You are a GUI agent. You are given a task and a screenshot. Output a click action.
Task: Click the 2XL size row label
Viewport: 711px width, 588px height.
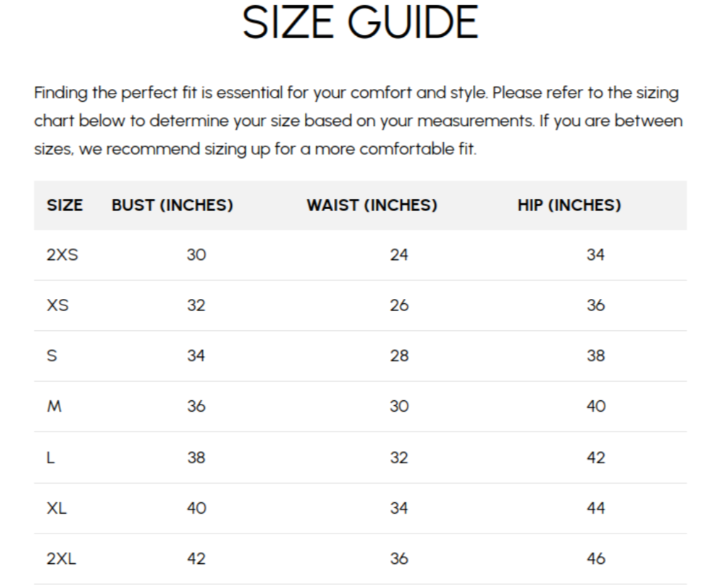click(x=61, y=558)
